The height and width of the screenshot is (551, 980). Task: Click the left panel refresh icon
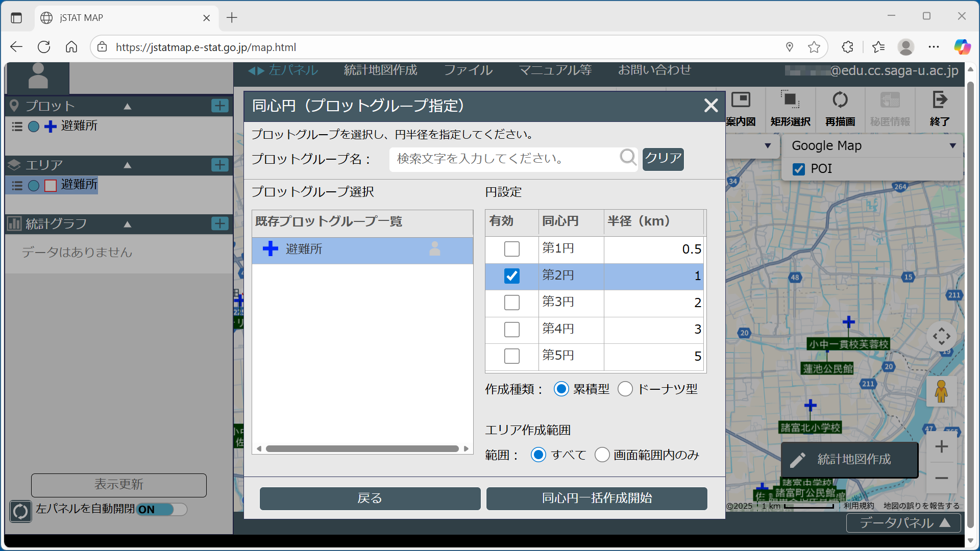coord(20,511)
